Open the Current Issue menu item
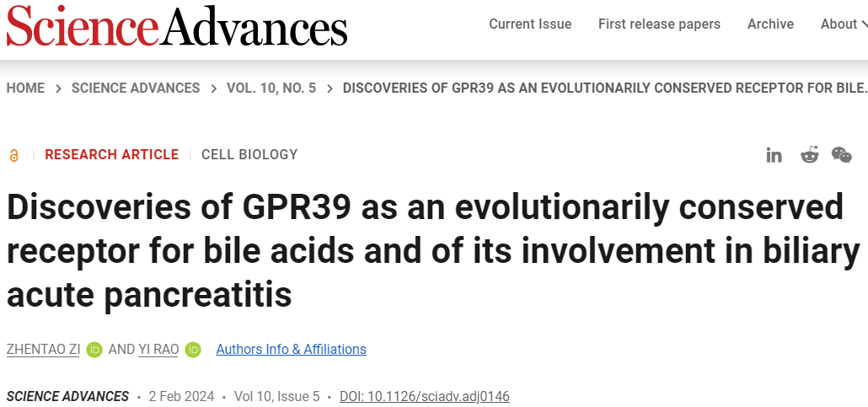 coord(530,24)
